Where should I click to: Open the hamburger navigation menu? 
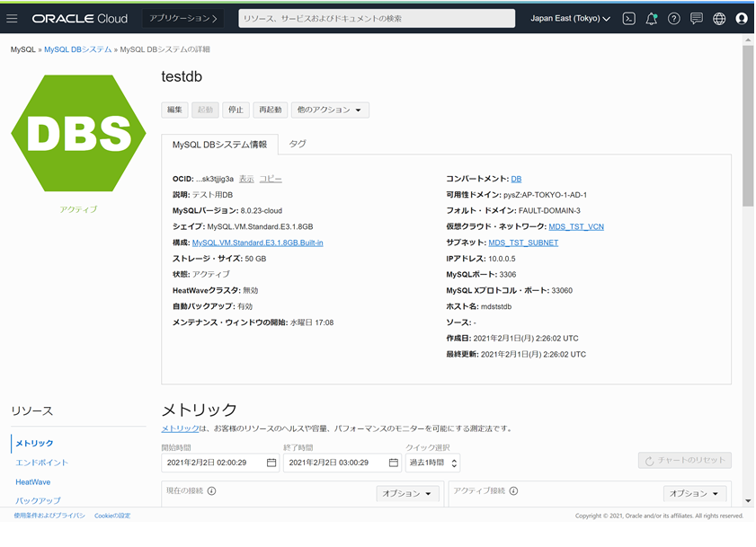13,18
